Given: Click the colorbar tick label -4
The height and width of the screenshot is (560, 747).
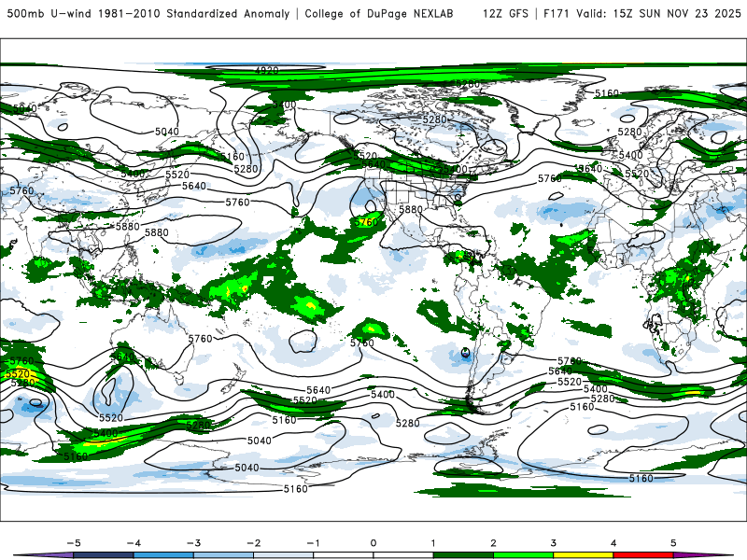Looking at the screenshot, I should pos(134,543).
